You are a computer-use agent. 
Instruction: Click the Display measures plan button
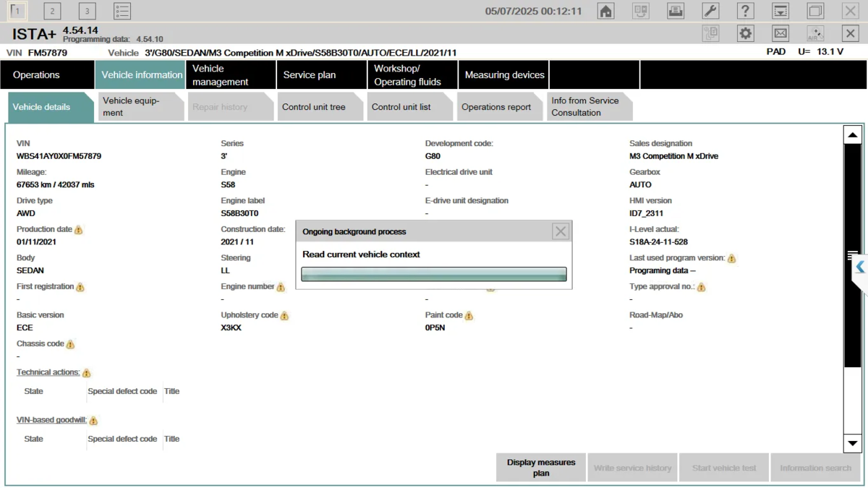pos(541,468)
